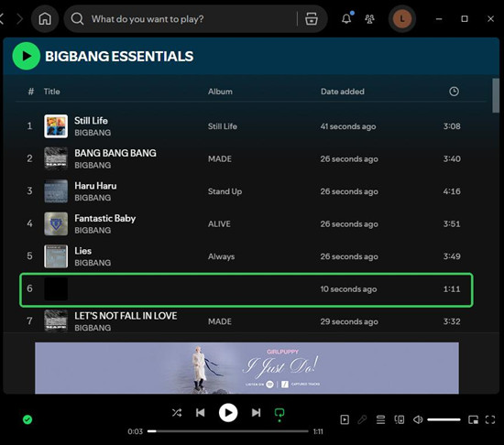Select LET'S NOT FALL IN LOVE title
Screen dimensions: 504x445
[126, 316]
